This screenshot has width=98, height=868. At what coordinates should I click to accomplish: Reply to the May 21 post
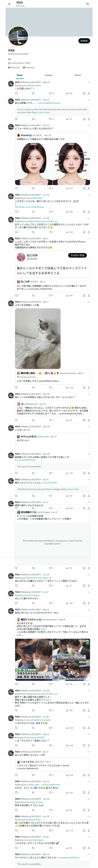[16, 93]
